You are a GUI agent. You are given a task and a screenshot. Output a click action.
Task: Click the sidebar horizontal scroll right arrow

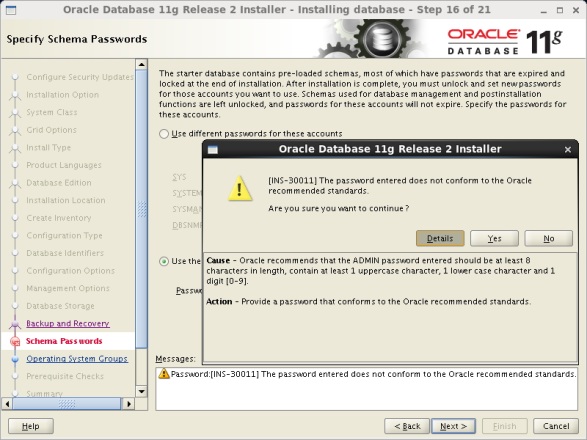[x=128, y=404]
